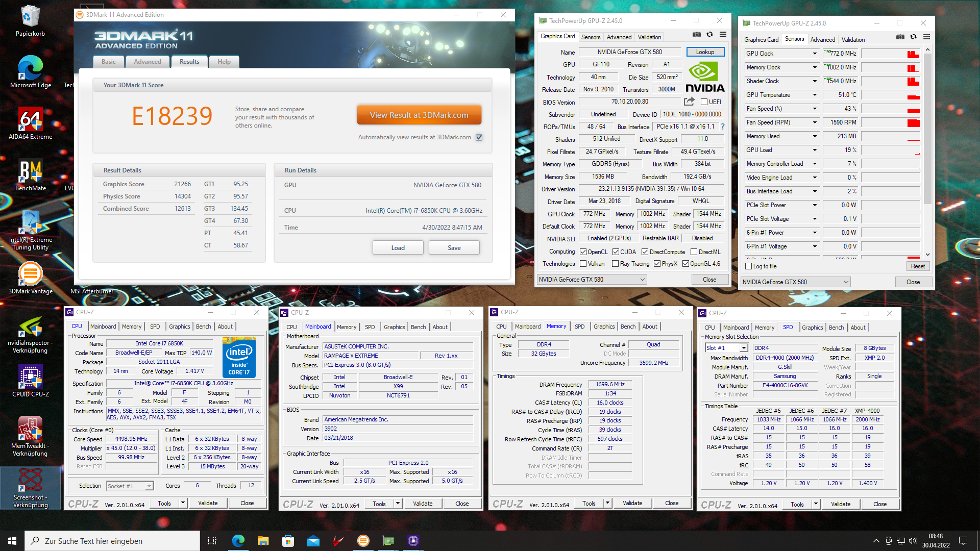Expand the Fan Speed (RPM) sensor dropdown
980x551 pixels.
coord(815,122)
